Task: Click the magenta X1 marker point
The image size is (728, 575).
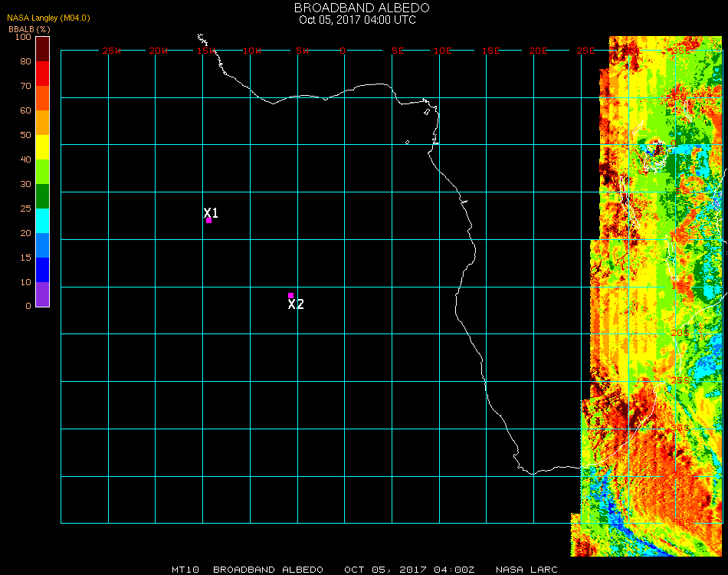Action: pyautogui.click(x=208, y=220)
